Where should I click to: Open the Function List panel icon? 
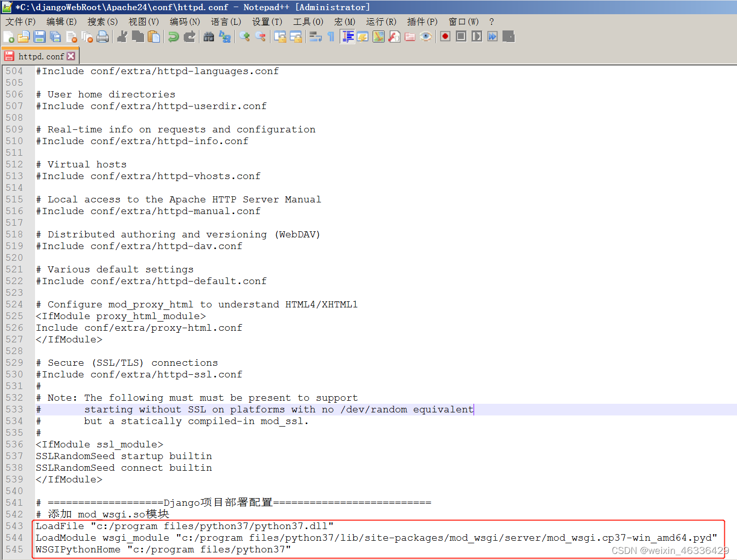pos(394,37)
